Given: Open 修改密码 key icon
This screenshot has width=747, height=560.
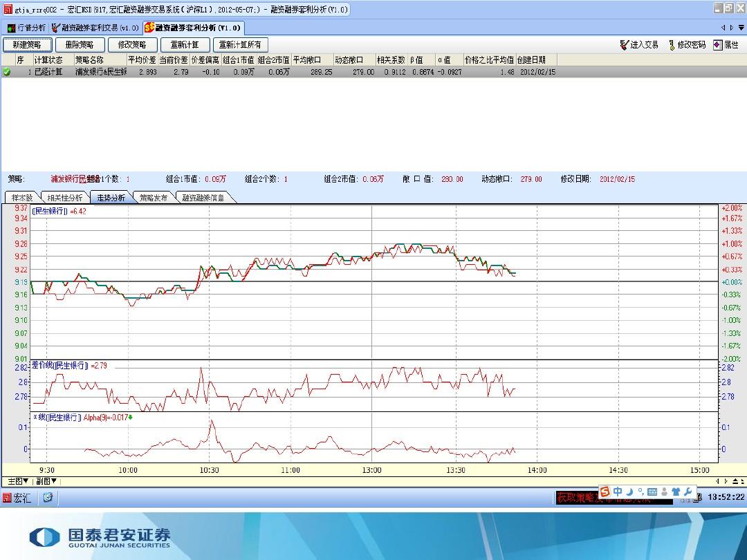Looking at the screenshot, I should tap(672, 45).
